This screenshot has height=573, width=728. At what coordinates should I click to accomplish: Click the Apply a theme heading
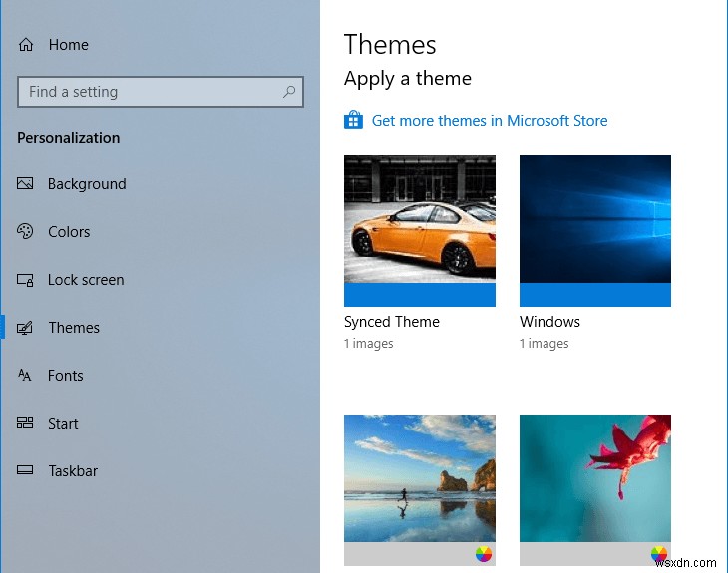pyautogui.click(x=408, y=79)
